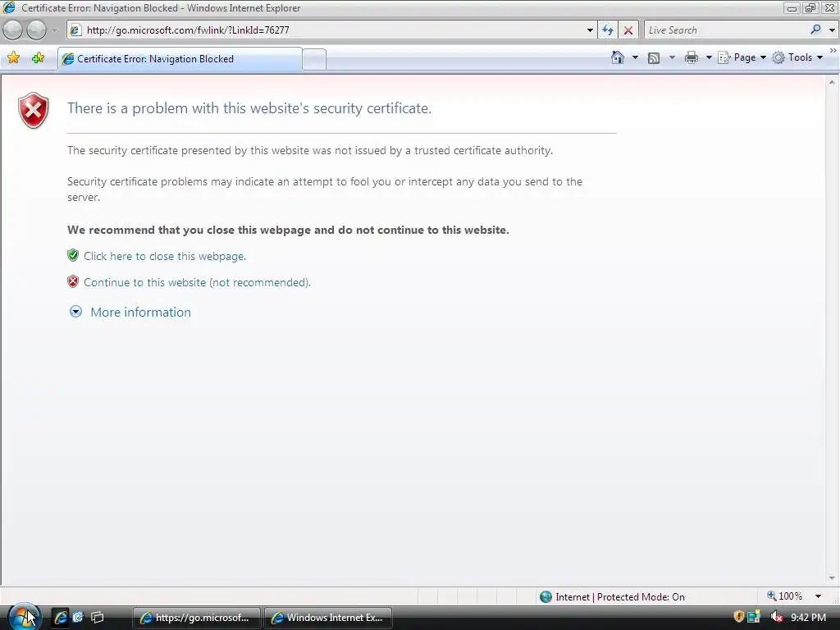Click the More information text link
The image size is (840, 630).
[140, 313]
